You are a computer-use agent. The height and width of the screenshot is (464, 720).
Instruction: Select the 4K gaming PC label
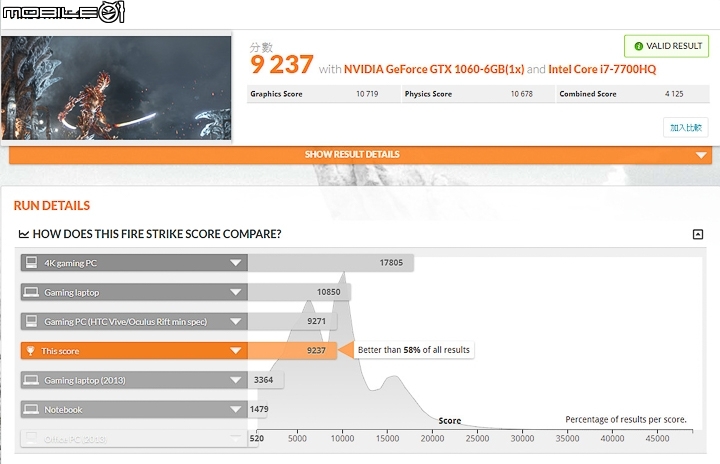[x=70, y=263]
